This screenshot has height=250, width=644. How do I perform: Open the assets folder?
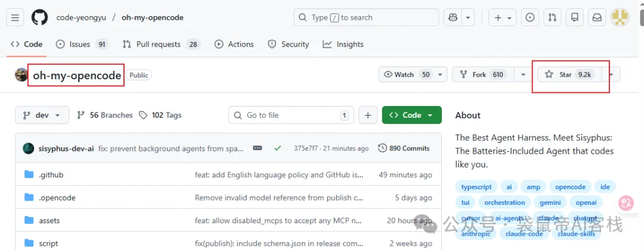[x=49, y=220]
